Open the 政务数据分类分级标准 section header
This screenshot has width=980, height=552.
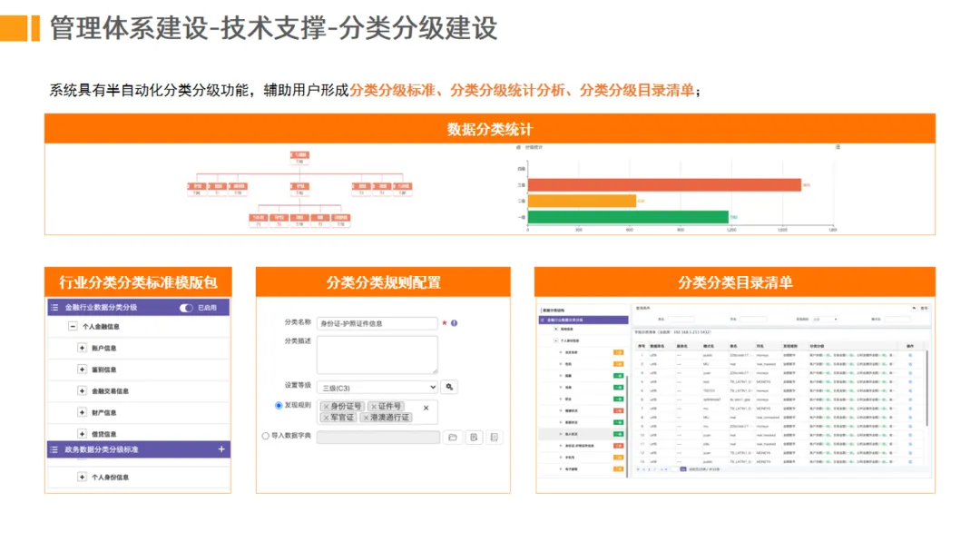[x=139, y=449]
